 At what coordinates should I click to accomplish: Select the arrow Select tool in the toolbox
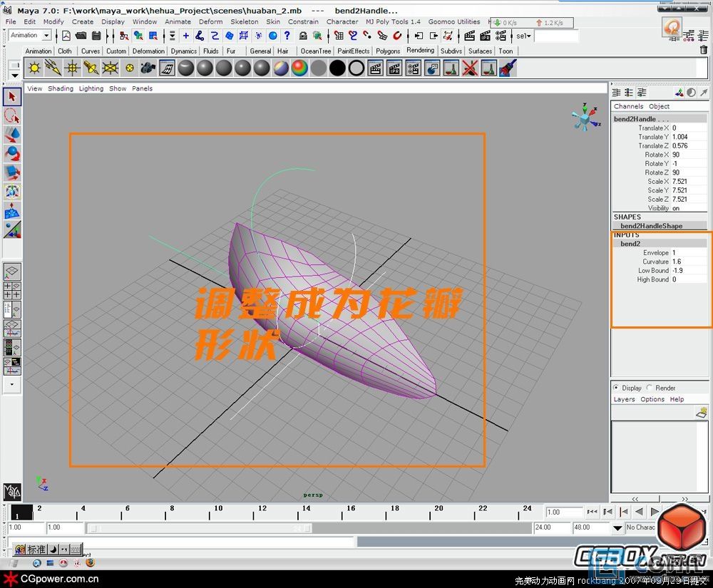pos(12,97)
